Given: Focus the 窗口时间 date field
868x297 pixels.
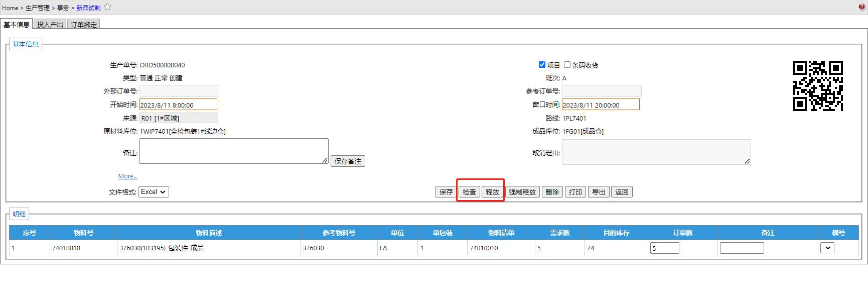Looking at the screenshot, I should coord(601,105).
